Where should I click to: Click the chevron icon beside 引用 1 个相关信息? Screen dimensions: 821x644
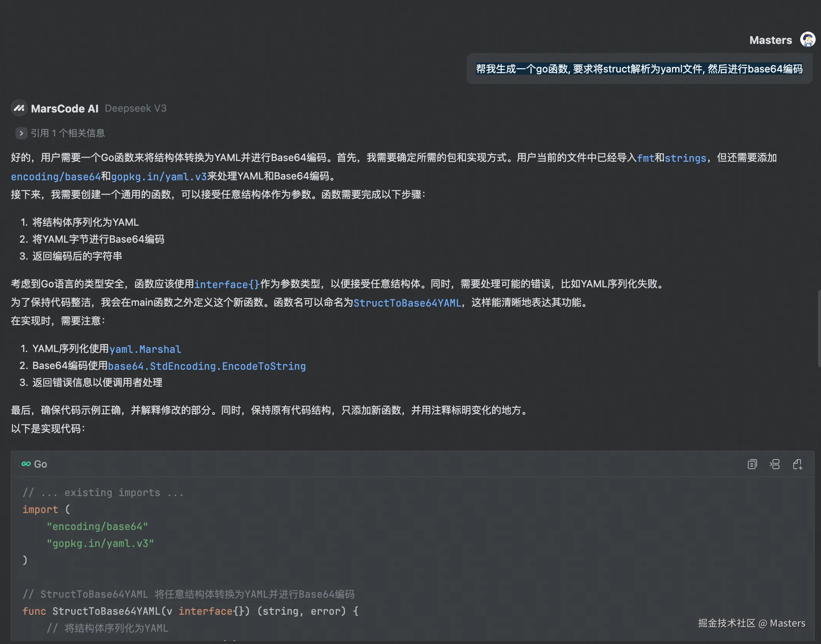pos(21,133)
